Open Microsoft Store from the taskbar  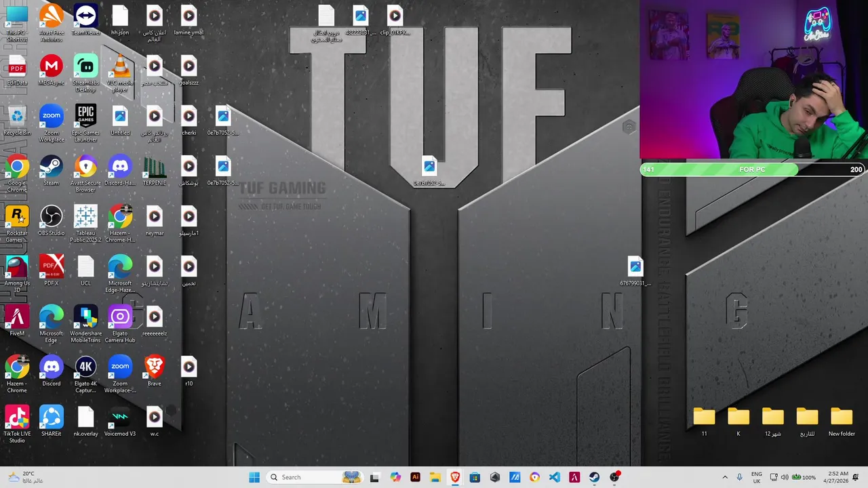(x=475, y=477)
